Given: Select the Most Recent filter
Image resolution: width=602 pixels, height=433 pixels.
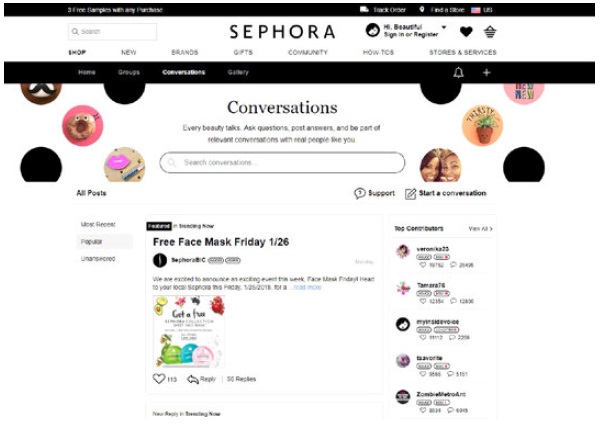Looking at the screenshot, I should coord(98,224).
